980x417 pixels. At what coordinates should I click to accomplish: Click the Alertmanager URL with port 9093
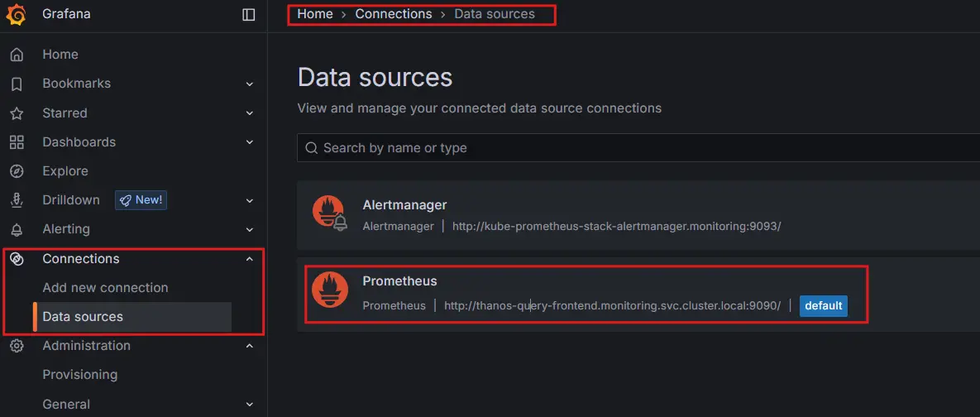click(617, 227)
